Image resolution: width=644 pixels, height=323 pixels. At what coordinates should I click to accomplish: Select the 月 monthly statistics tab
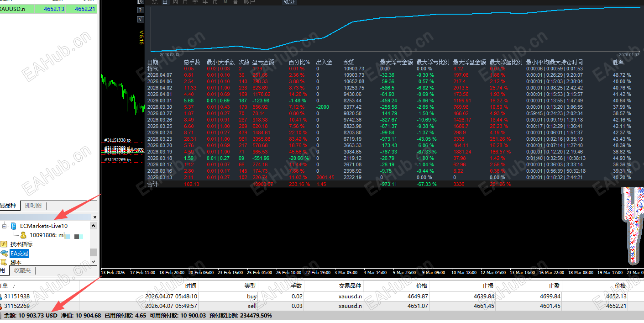click(185, 2)
